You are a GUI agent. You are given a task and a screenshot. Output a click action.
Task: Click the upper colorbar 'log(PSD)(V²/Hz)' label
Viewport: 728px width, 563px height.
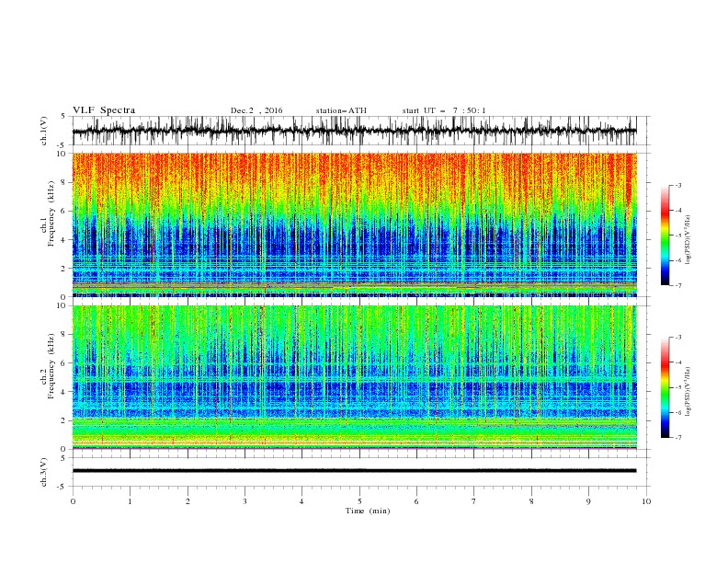click(x=688, y=240)
